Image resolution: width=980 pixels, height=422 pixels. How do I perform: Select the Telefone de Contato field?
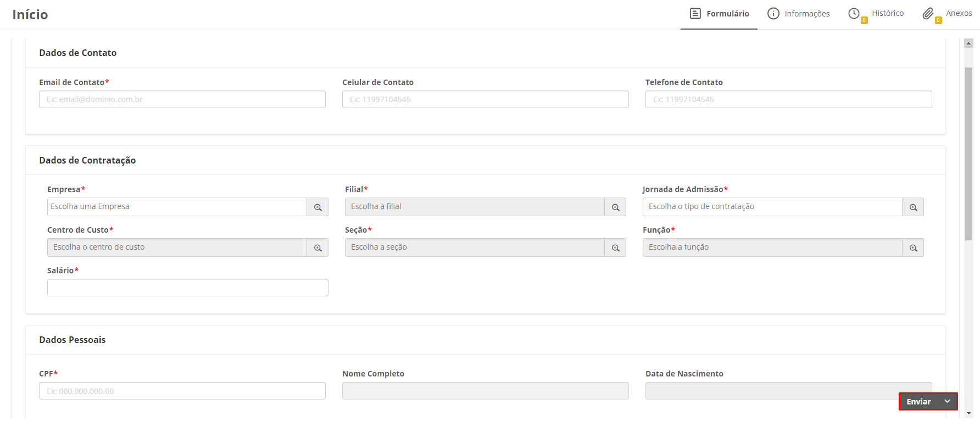coord(789,99)
